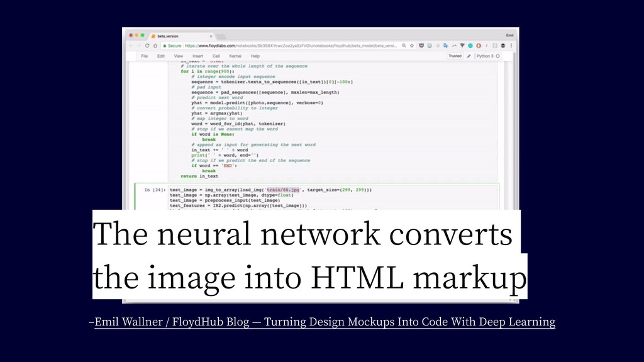
Task: Open the Kernel menu in Jupyter
Action: pos(235,56)
